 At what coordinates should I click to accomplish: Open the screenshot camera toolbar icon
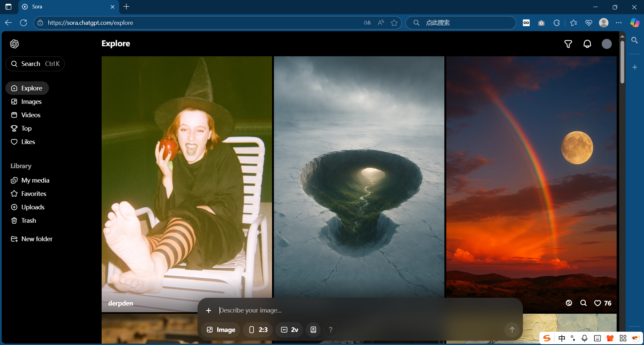coord(541,23)
